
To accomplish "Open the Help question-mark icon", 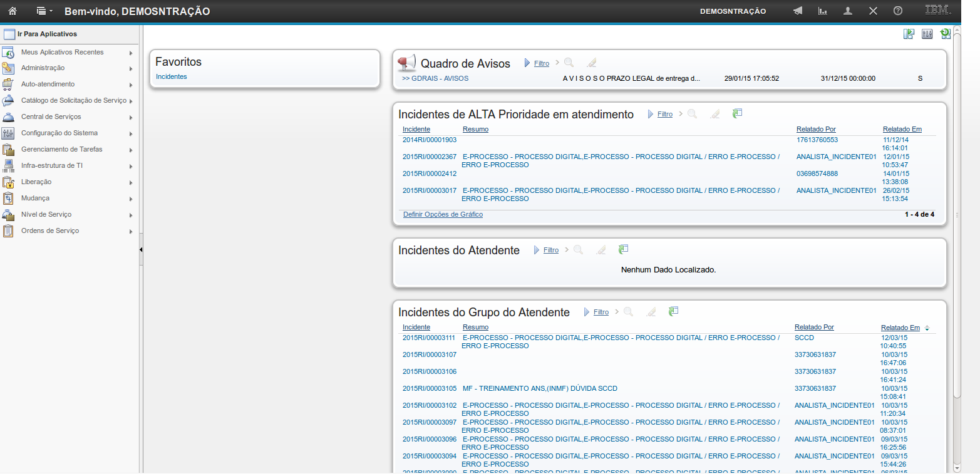I will [x=898, y=11].
